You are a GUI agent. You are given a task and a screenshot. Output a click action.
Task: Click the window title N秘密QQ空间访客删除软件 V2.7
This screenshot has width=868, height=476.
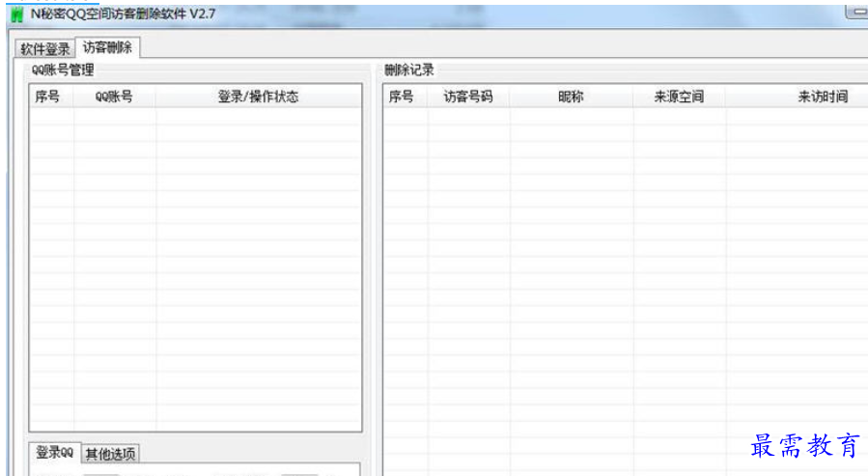123,14
